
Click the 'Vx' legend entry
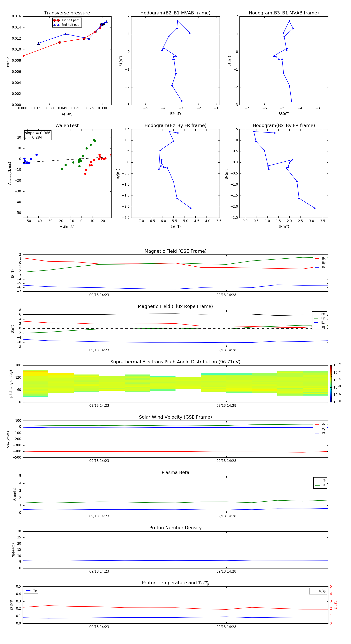pyautogui.click(x=320, y=425)
